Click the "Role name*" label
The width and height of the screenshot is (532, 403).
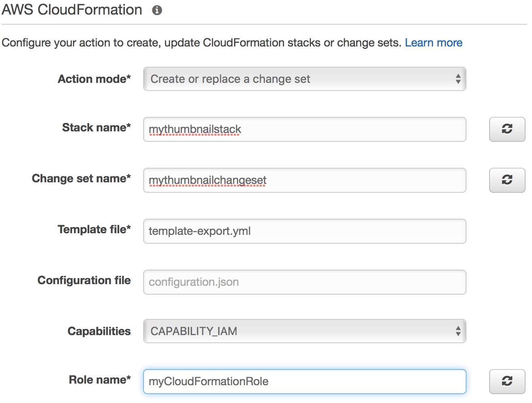[x=100, y=380]
